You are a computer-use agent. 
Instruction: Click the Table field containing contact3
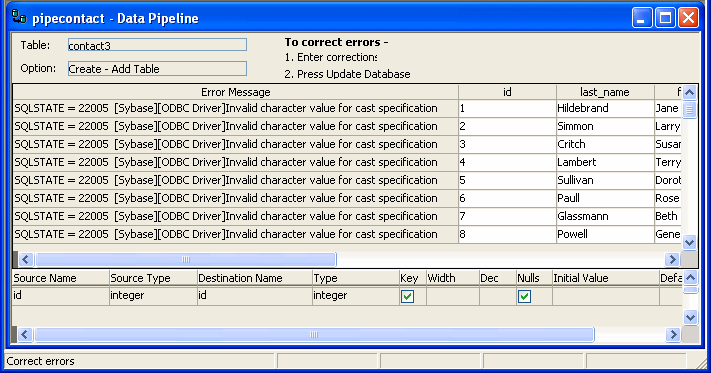pos(157,45)
